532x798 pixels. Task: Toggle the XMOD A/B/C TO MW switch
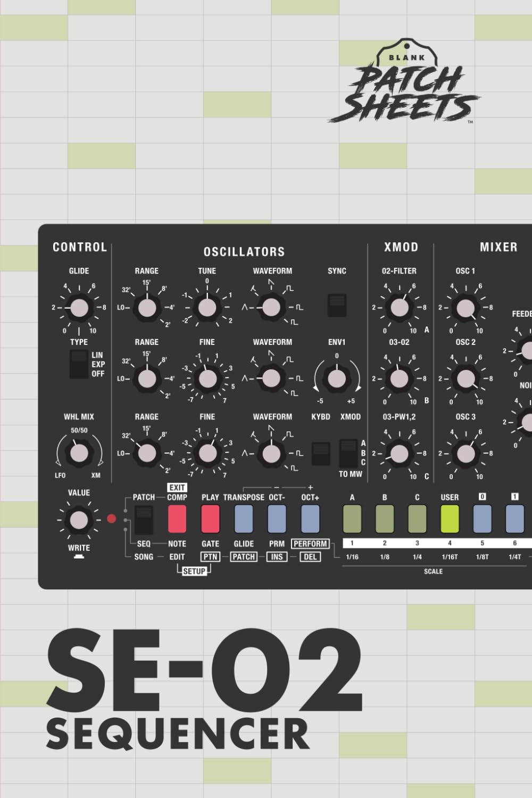click(348, 453)
